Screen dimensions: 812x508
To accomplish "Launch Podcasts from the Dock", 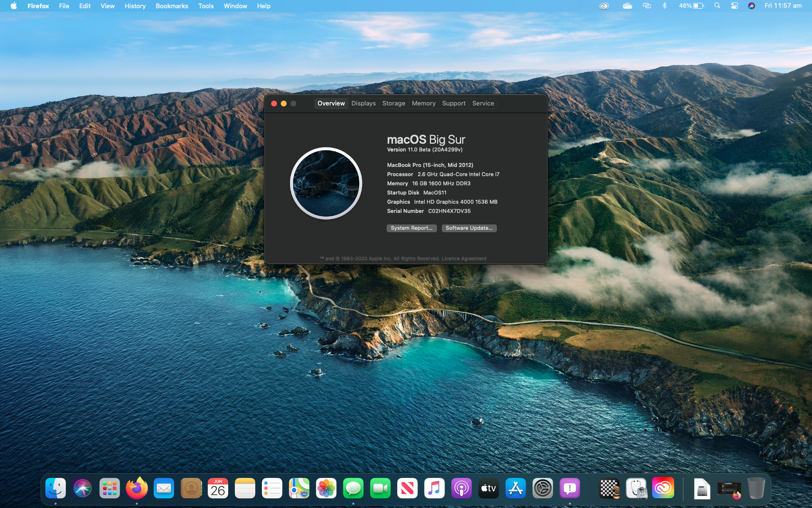I will 462,489.
